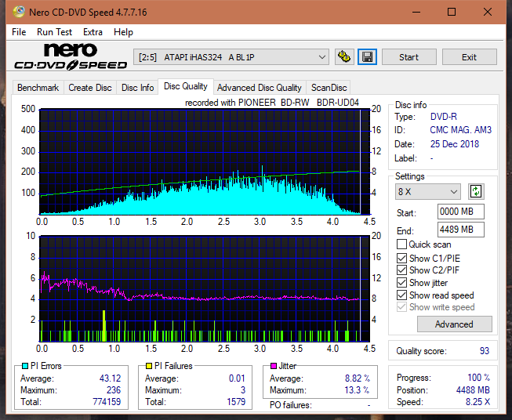The height and width of the screenshot is (420, 512).
Task: Click the Nero CD-DVD Speed logo
Action: (x=71, y=56)
